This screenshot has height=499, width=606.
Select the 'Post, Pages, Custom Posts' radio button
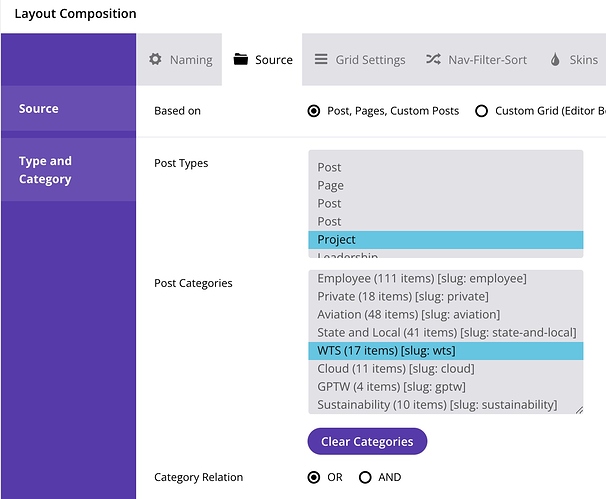315,111
